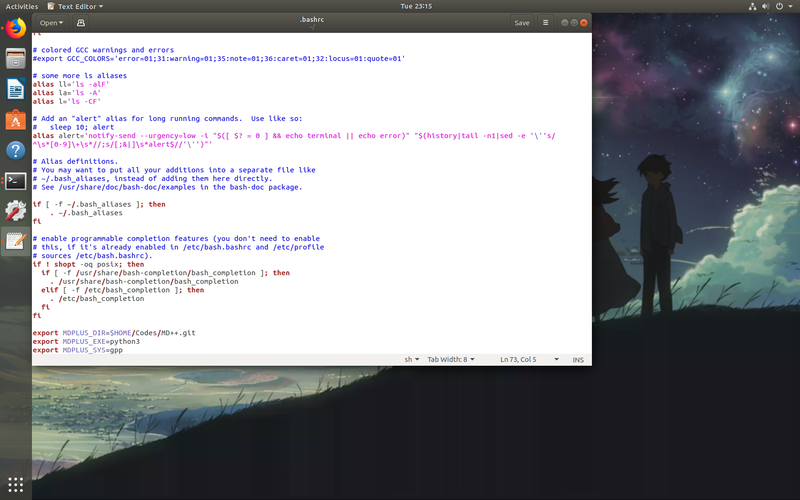The width and height of the screenshot is (800, 500).
Task: Place cursor on '. /etc/bash_completion' line
Action: (97, 298)
